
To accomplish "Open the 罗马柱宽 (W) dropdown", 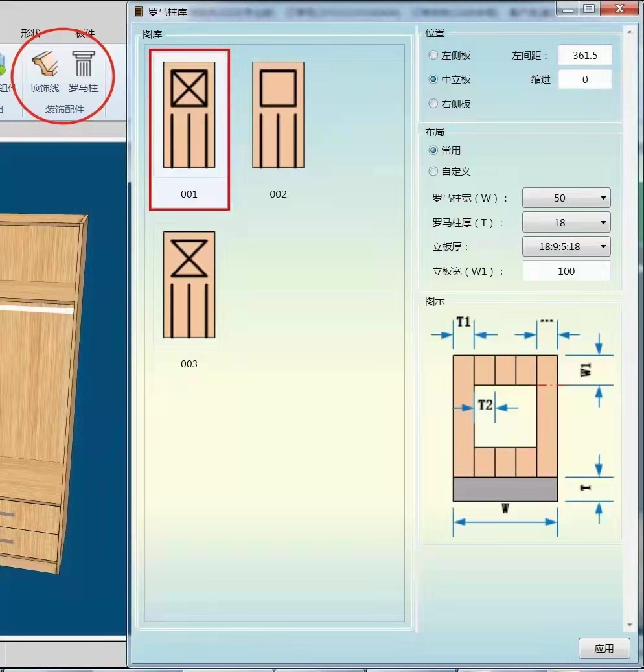I will [566, 198].
